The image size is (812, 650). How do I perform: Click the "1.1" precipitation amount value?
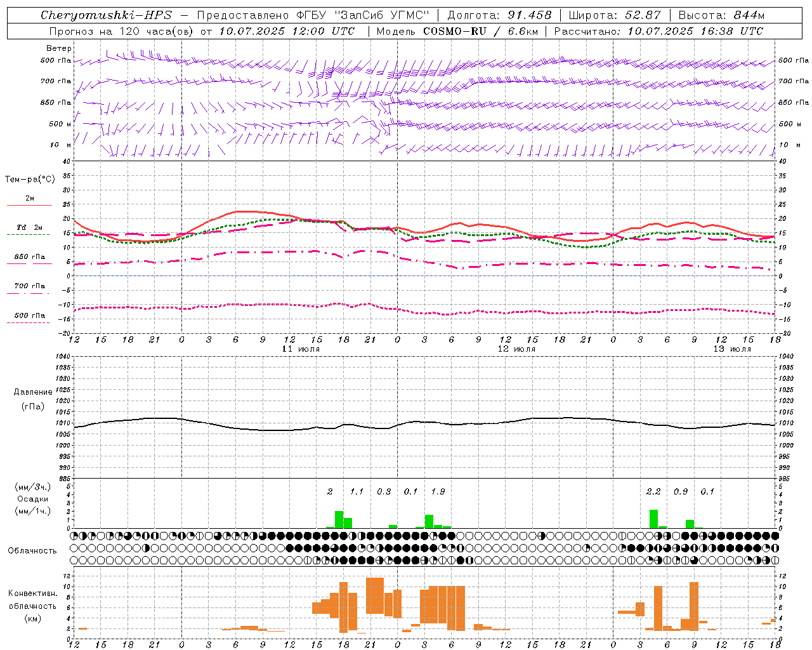[357, 492]
